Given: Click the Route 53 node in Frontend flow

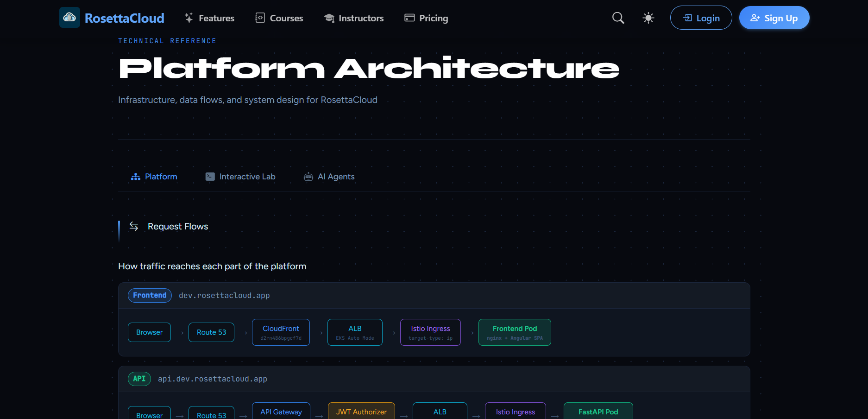Looking at the screenshot, I should click(211, 332).
